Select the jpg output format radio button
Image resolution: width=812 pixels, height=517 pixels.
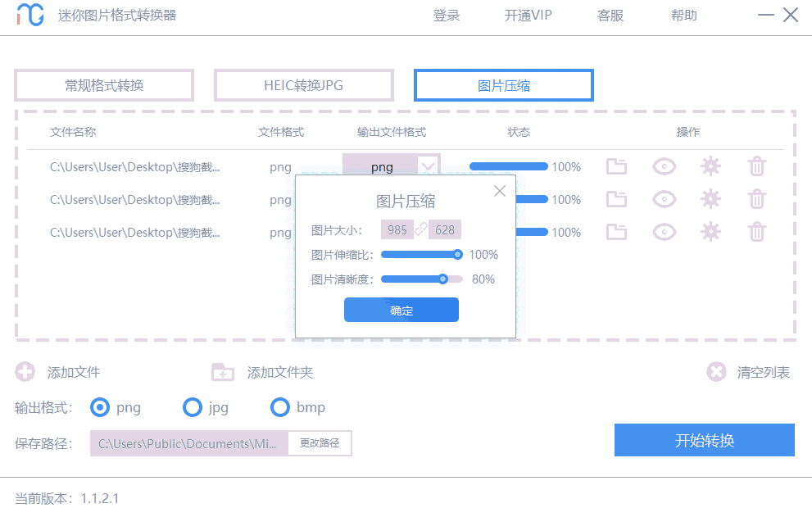[193, 407]
